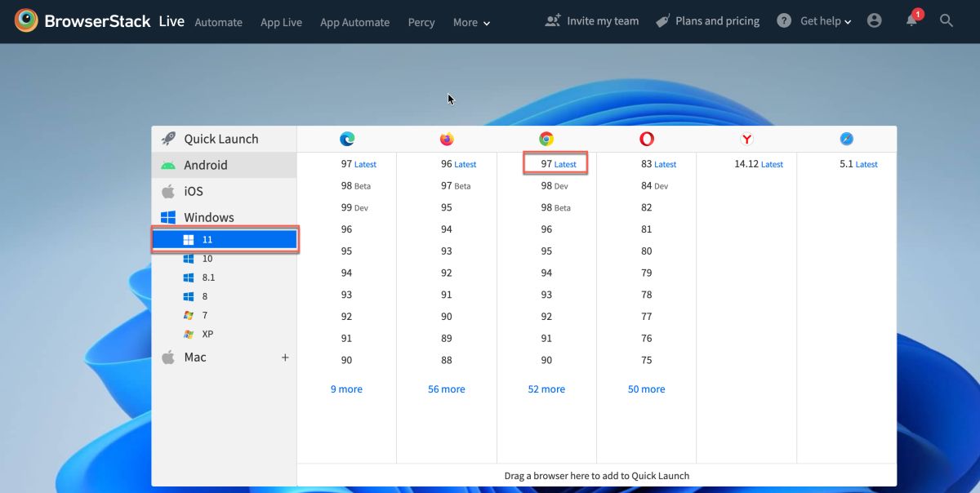Viewport: 980px width, 493px height.
Task: Launch Firefox 97 Beta
Action: pos(456,186)
